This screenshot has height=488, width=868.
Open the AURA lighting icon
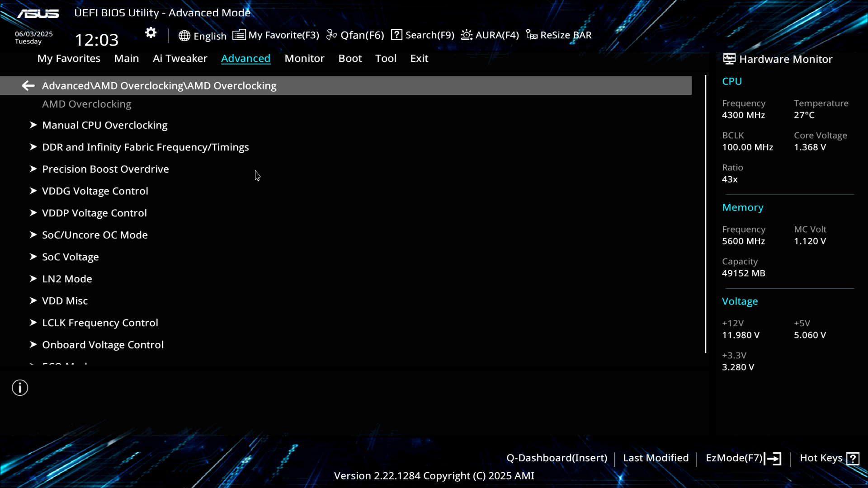pos(467,35)
